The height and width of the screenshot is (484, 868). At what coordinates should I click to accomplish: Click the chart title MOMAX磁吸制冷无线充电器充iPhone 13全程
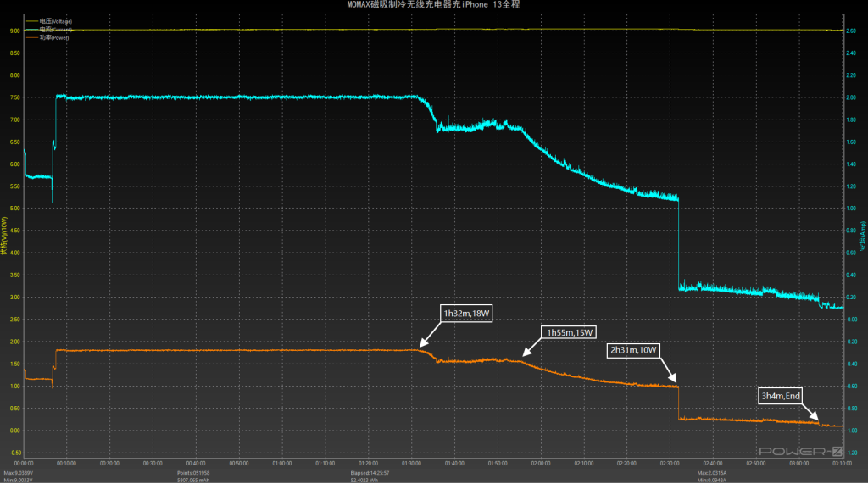(x=433, y=4)
